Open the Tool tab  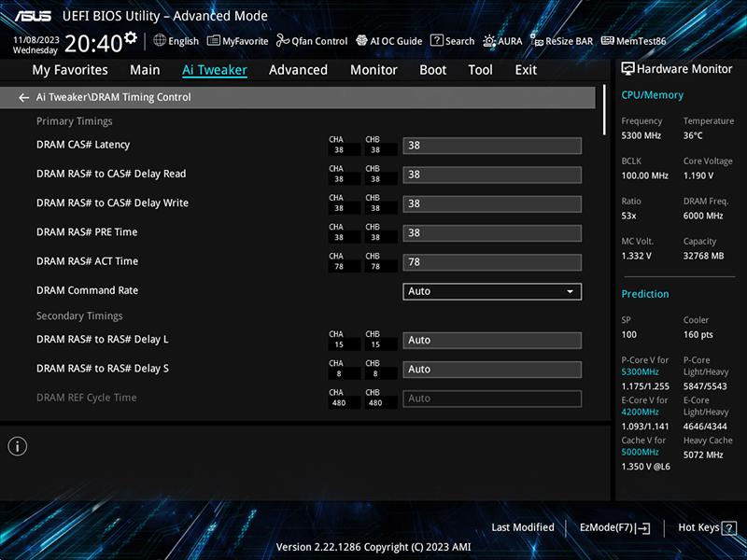click(480, 70)
